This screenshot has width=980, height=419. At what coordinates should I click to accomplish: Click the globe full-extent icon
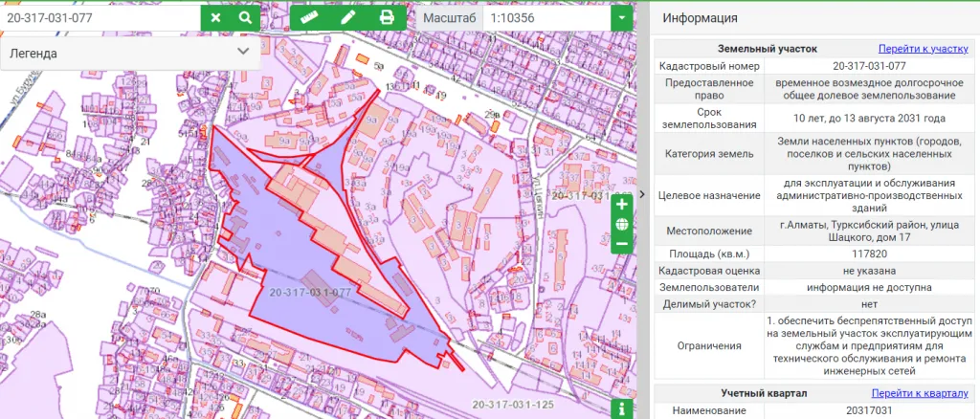coord(622,225)
